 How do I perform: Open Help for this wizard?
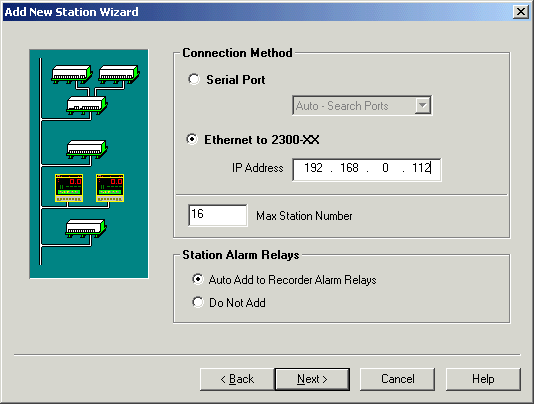[x=483, y=379]
